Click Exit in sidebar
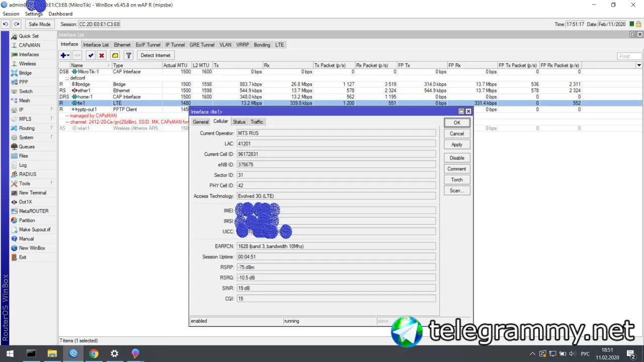The height and width of the screenshot is (362, 644). tap(23, 257)
